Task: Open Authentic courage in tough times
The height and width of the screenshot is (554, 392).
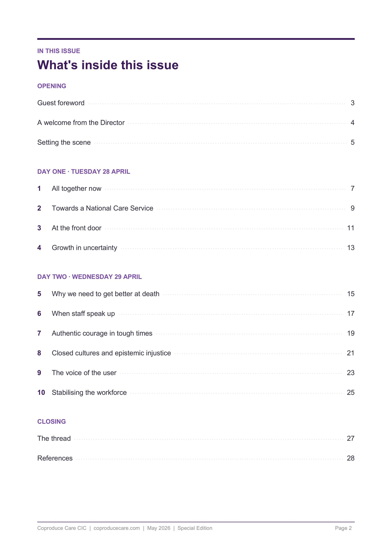Action: pos(196,333)
